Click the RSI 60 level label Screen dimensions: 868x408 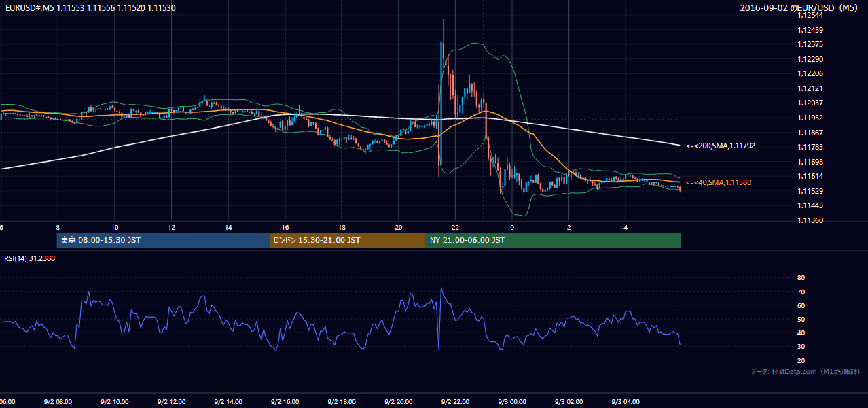pos(801,305)
